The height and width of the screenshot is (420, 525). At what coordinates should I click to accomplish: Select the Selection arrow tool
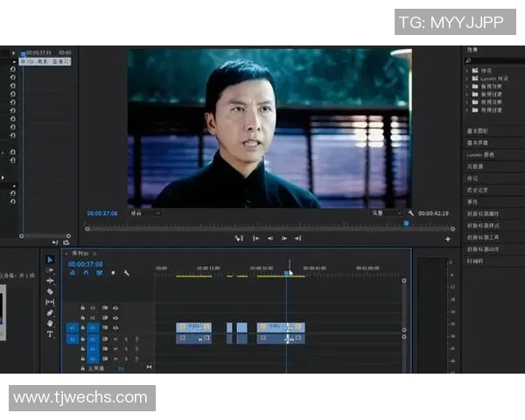coord(50,260)
